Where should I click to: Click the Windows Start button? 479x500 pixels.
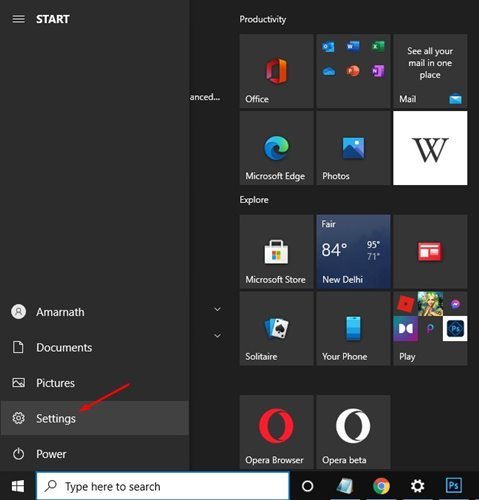click(x=18, y=486)
